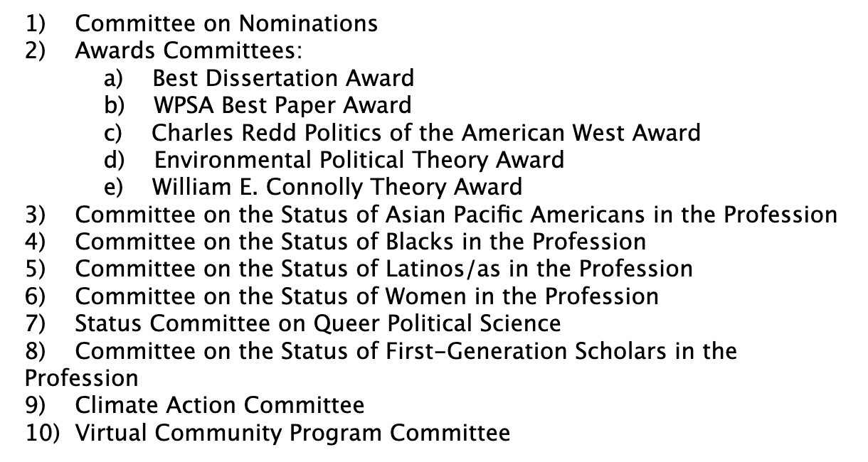
Task: Select the Virtual Community Program Committee entry
Action: click(x=292, y=432)
